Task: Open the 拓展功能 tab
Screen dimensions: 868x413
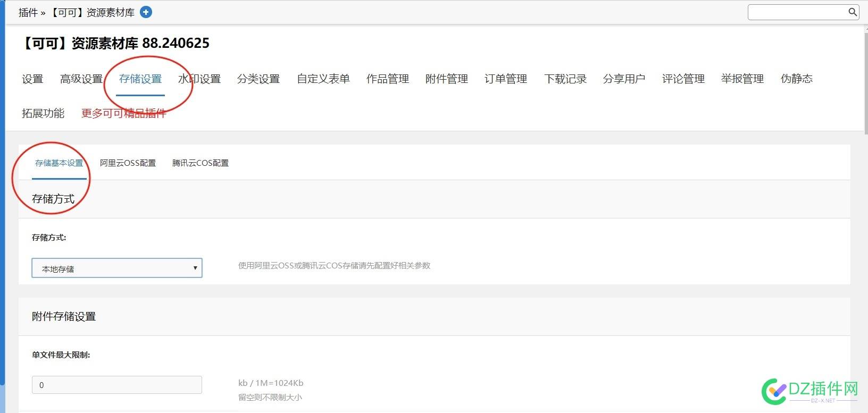Action: click(x=43, y=113)
